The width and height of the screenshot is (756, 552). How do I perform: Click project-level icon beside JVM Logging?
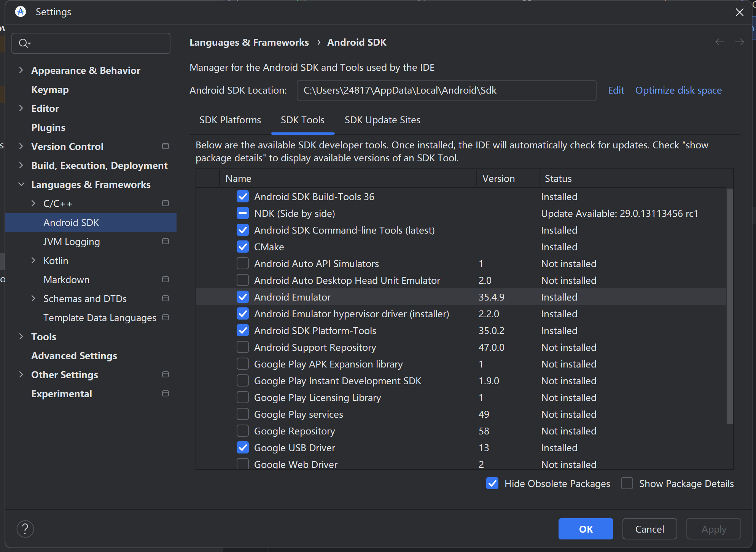(x=166, y=241)
